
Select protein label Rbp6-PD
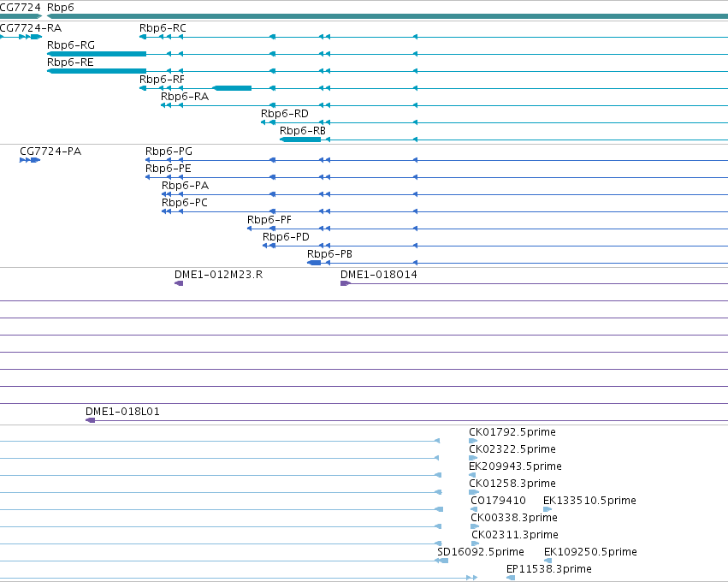pos(286,237)
